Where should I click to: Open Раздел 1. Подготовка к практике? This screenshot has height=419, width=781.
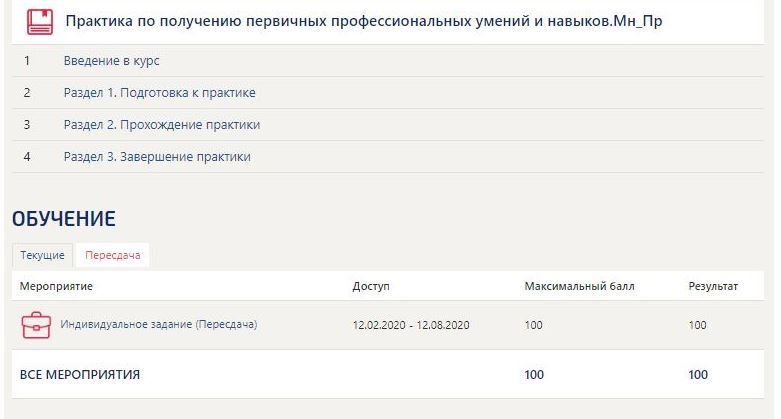(159, 92)
